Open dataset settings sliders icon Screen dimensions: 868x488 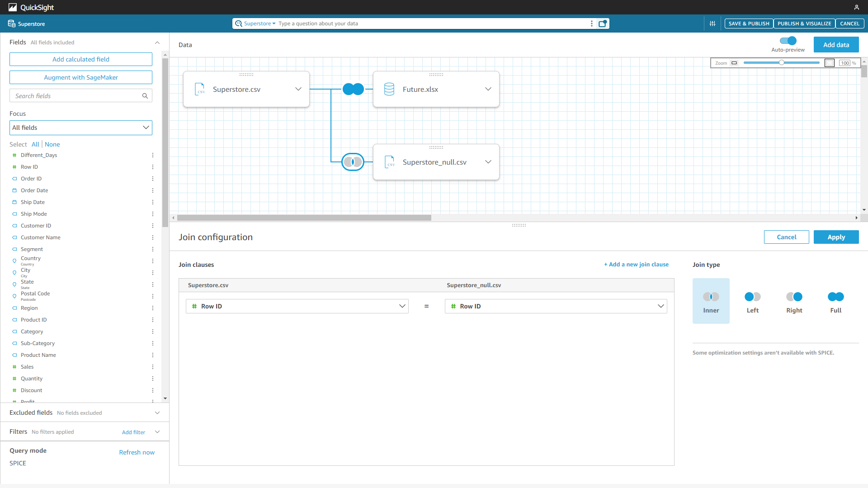[712, 24]
